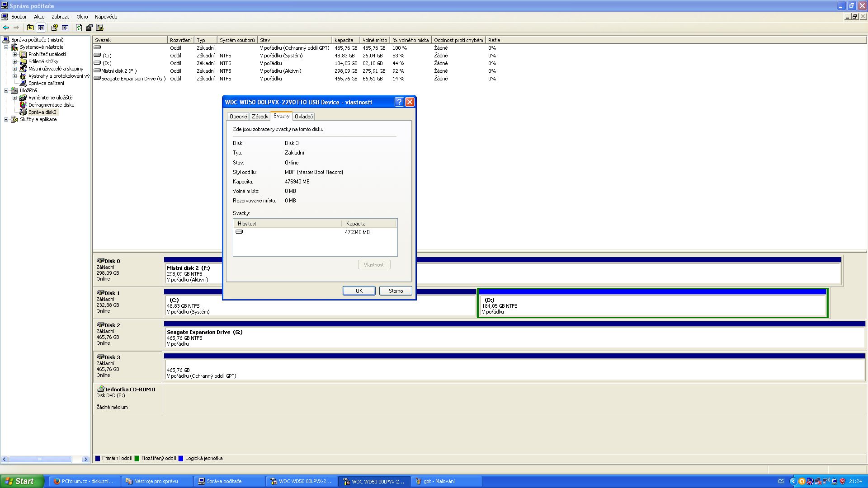Click the Up one level folder icon

coord(30,28)
